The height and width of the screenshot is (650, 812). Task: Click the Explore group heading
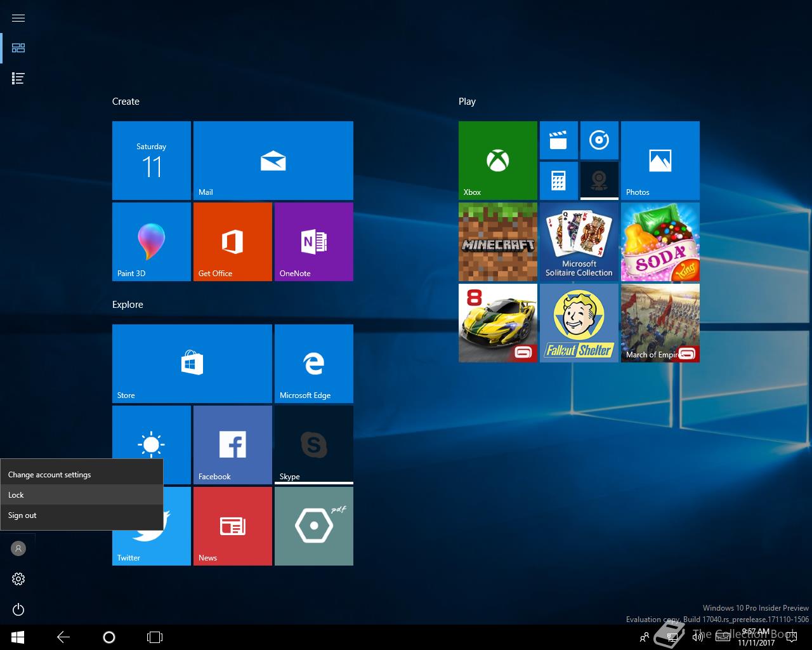point(128,305)
